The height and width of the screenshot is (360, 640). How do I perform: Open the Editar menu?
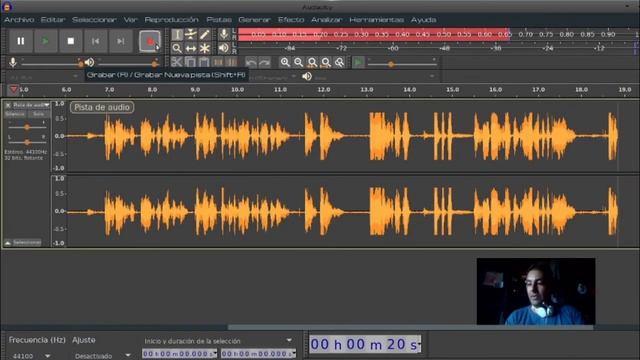point(53,20)
